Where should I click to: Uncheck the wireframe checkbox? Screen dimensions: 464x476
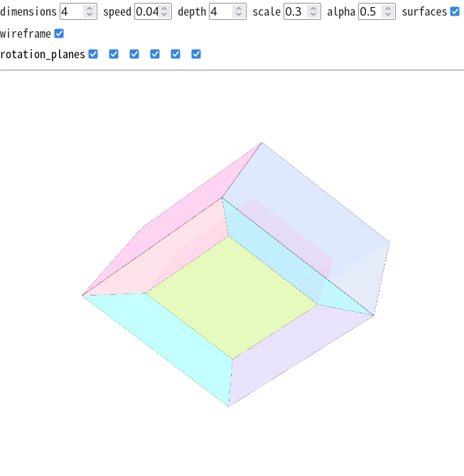pos(59,33)
